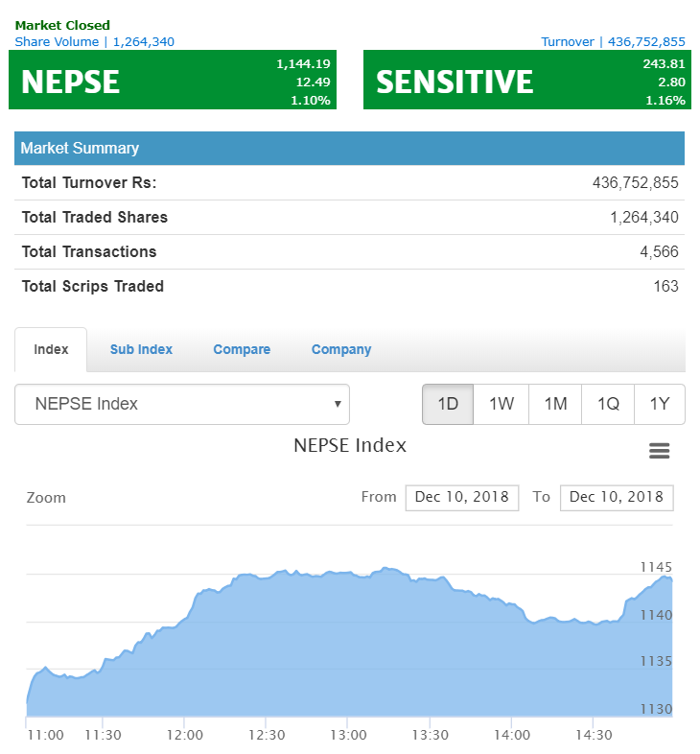Edit the To date field
The height and width of the screenshot is (754, 700).
[x=617, y=497]
